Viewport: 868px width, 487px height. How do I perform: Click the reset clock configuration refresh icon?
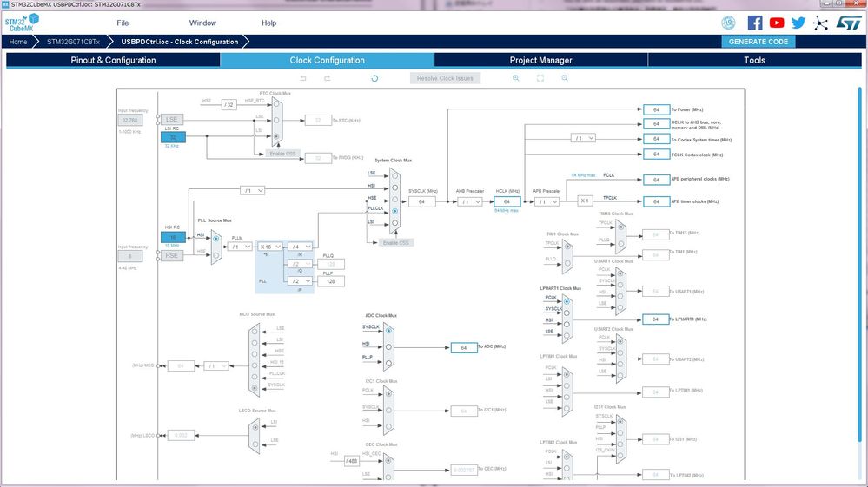pos(374,78)
